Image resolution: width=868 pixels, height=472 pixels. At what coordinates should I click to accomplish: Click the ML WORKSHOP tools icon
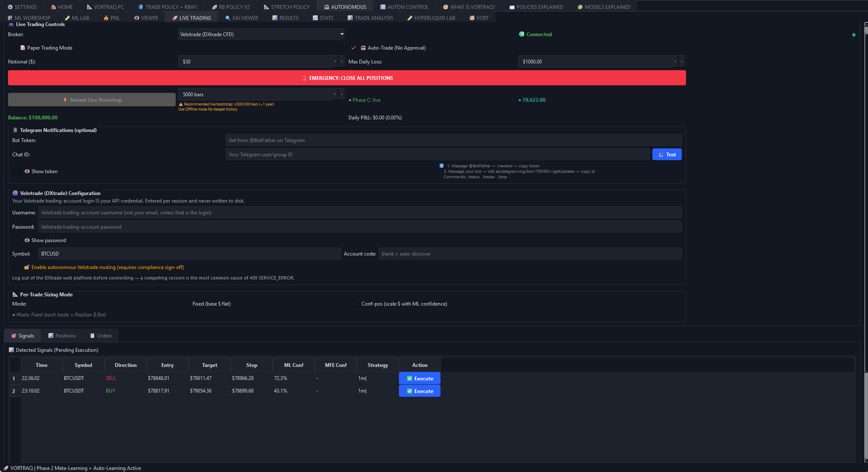click(x=10, y=18)
